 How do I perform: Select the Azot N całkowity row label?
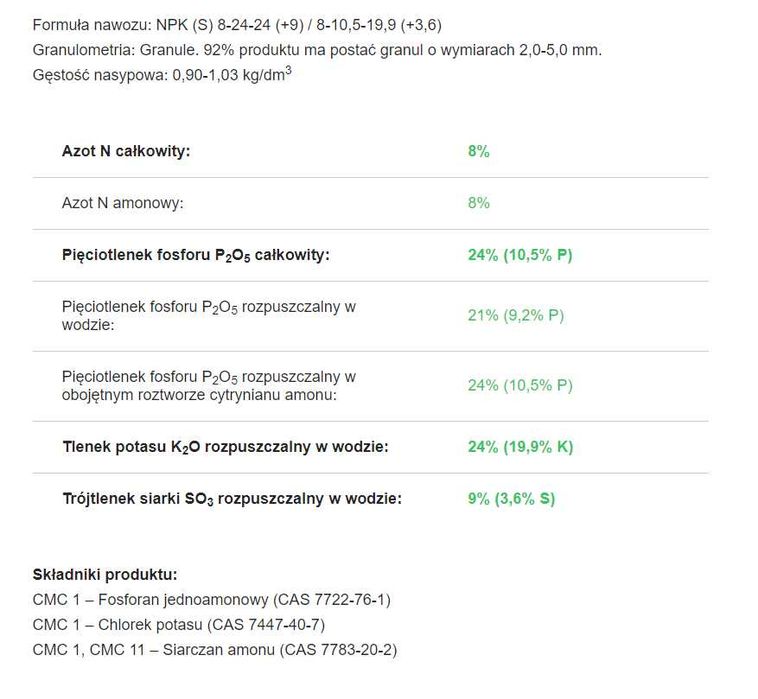tap(126, 151)
